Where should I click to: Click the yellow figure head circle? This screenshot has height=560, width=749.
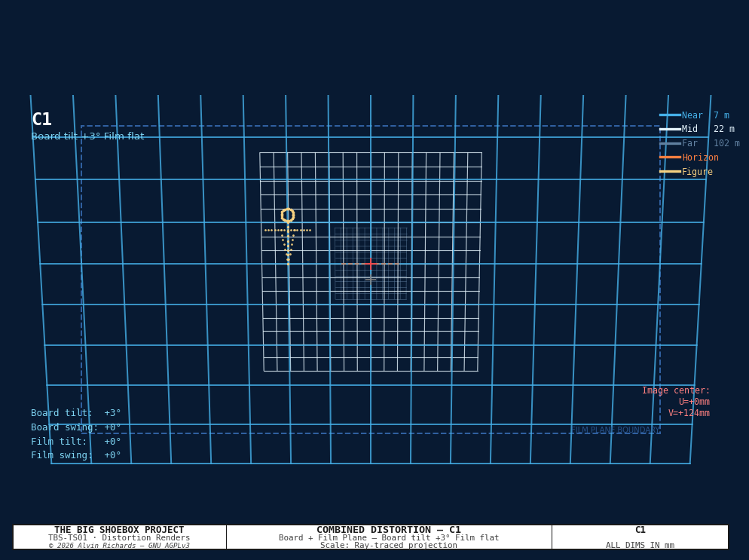click(288, 215)
